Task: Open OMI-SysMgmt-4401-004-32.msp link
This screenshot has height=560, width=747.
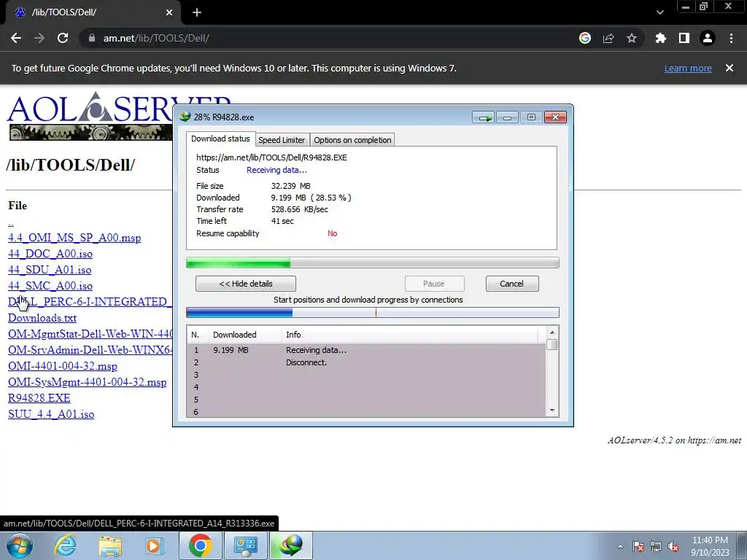Action: (88, 382)
